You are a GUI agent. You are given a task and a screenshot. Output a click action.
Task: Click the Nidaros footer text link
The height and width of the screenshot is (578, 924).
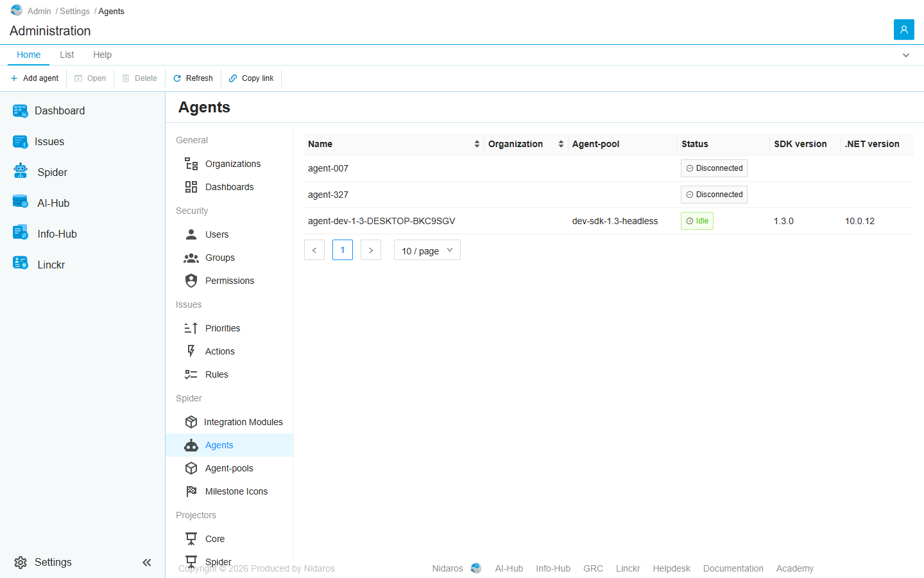coord(447,568)
